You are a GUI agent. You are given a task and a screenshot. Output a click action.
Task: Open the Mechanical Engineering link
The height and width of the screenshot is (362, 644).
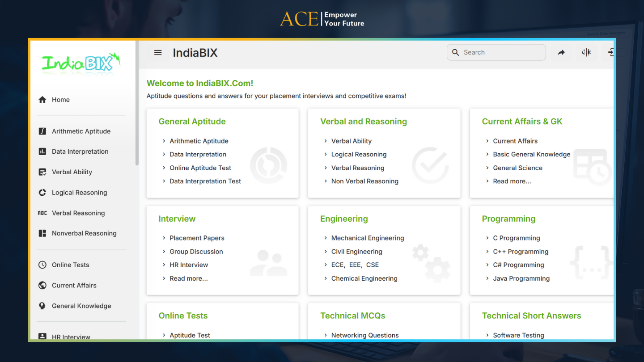tap(367, 238)
